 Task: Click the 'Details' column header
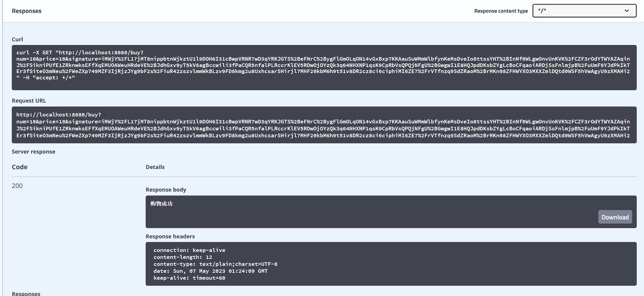(x=155, y=167)
